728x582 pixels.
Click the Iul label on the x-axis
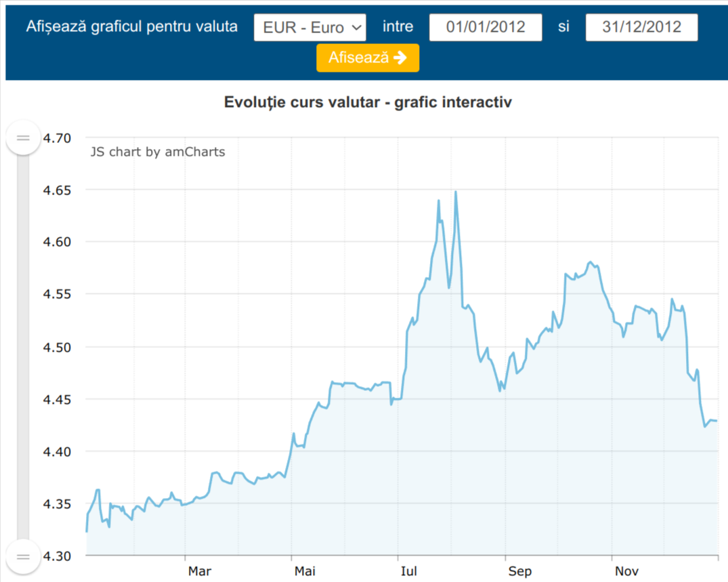(x=408, y=571)
